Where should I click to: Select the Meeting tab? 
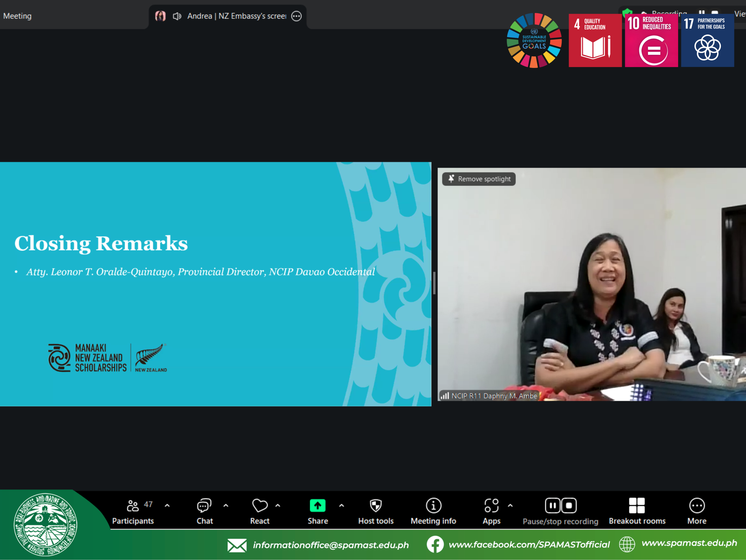(x=17, y=16)
